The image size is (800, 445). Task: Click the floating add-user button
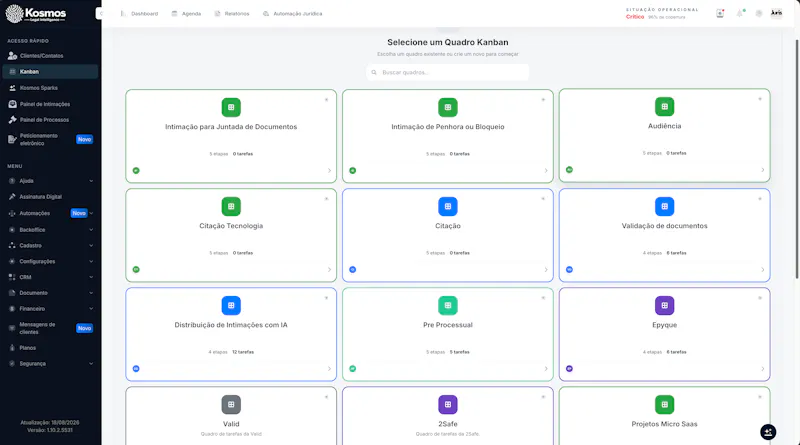(768, 432)
